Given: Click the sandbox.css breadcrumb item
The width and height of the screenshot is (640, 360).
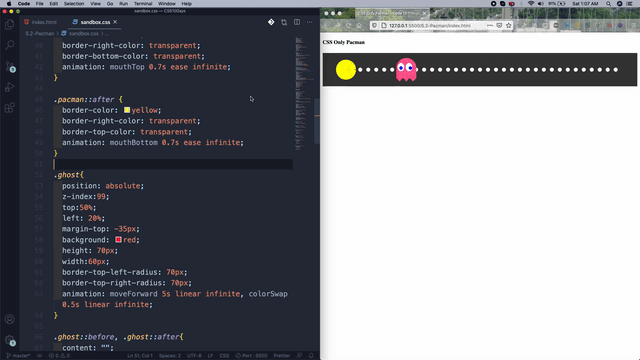Looking at the screenshot, I should click(x=80, y=33).
